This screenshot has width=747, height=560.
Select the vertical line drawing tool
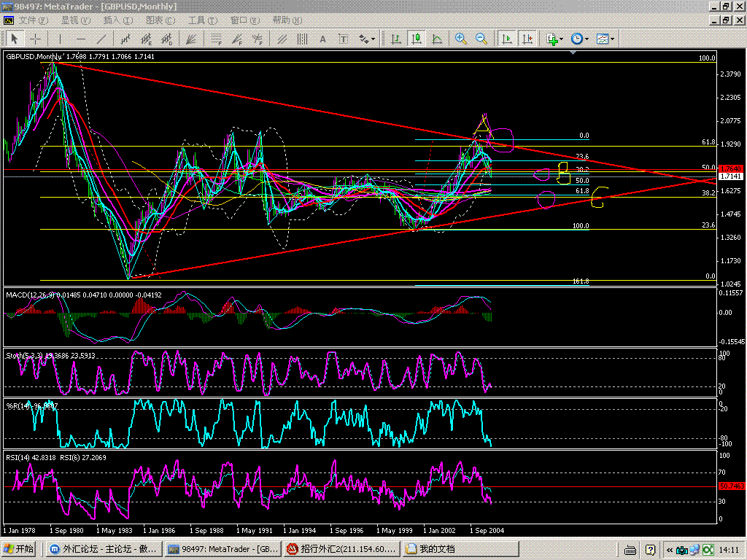tap(61, 39)
